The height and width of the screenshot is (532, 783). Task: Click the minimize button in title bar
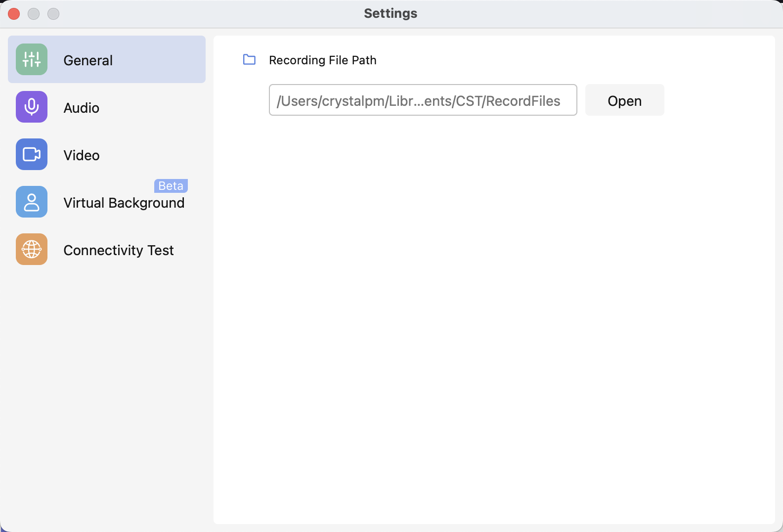[x=34, y=14]
